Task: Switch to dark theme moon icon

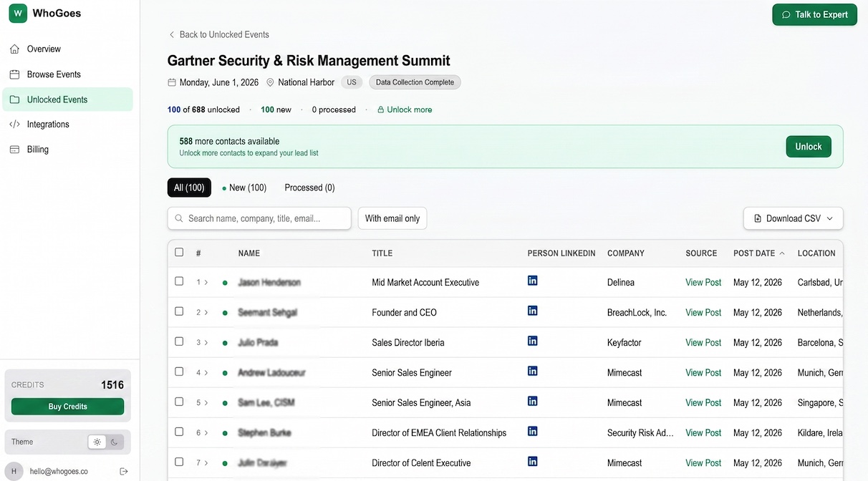Action: coord(114,442)
